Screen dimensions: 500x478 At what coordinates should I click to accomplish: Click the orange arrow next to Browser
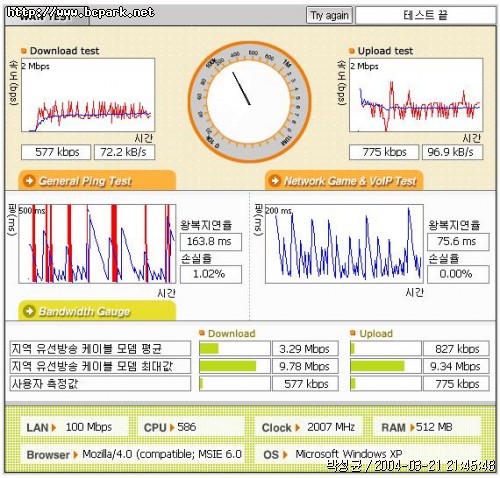point(75,455)
